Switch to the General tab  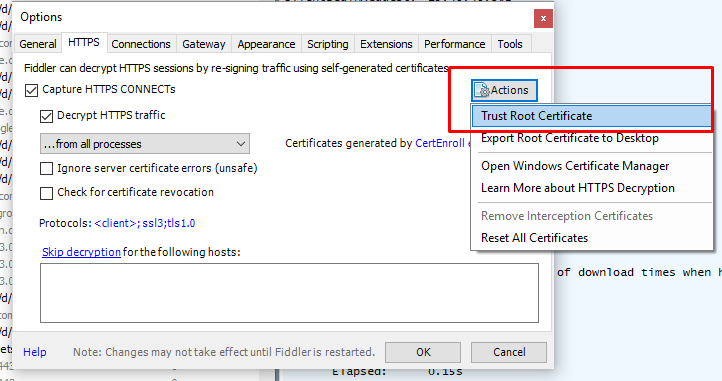[38, 44]
